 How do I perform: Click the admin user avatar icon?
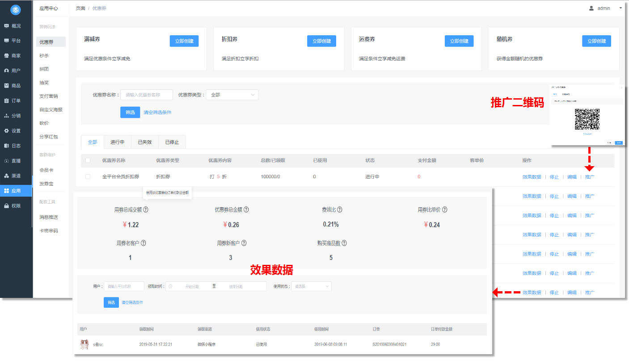pyautogui.click(x=591, y=8)
